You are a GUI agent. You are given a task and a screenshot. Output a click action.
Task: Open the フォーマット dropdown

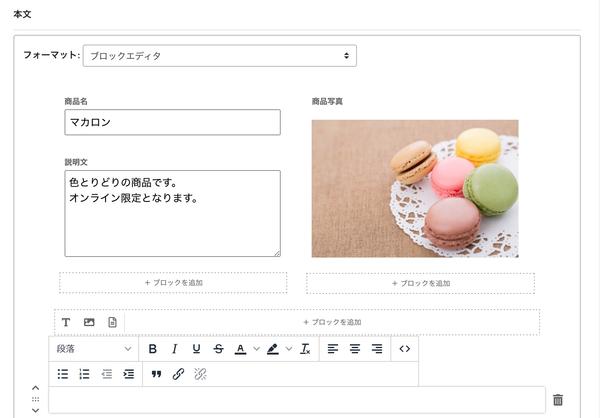[x=220, y=56]
